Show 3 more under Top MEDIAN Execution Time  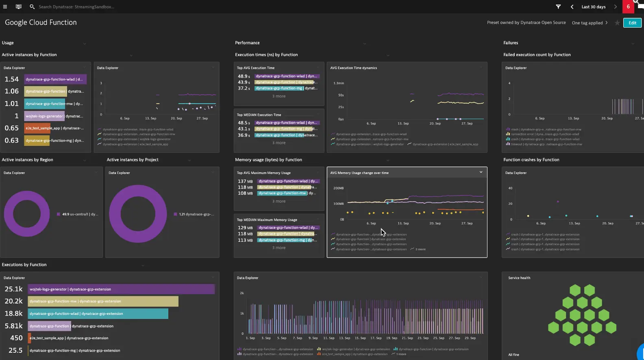point(279,143)
